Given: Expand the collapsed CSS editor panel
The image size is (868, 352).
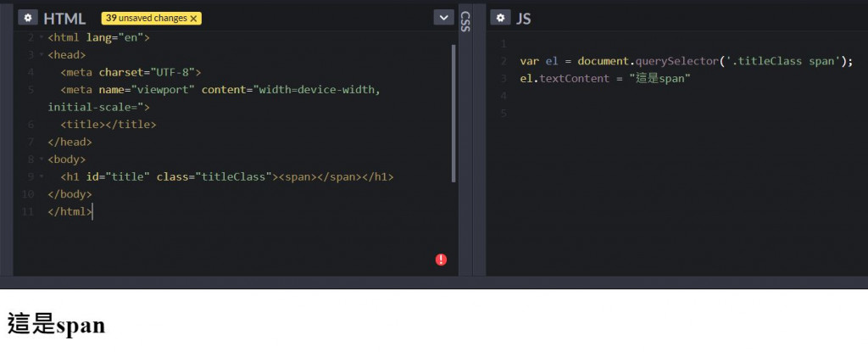Looking at the screenshot, I should click(465, 22).
